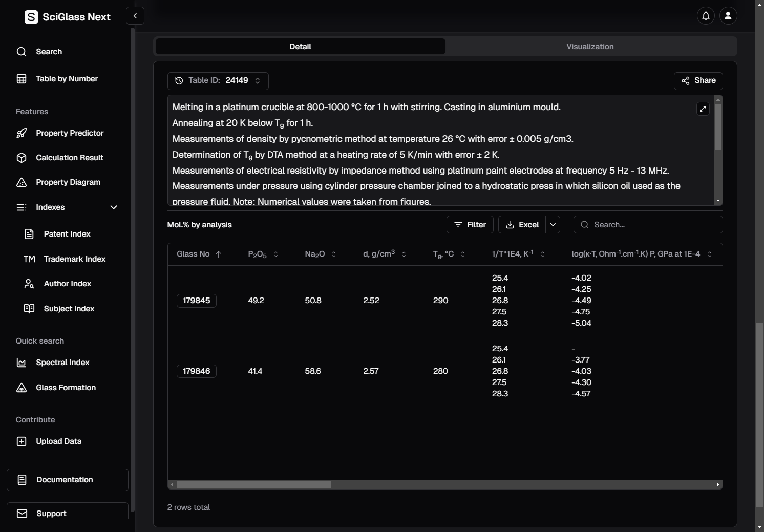Collapse the sidebar with the chevron button
The image size is (764, 532).
point(135,16)
